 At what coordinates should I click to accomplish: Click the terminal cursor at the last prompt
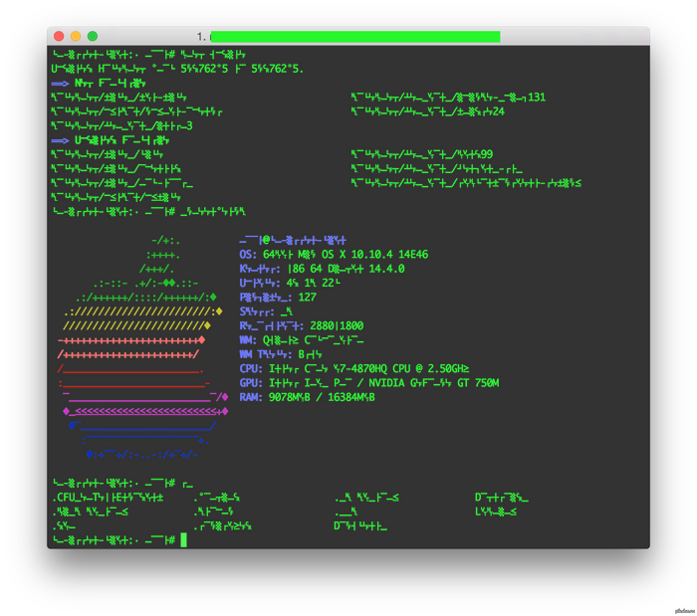[x=184, y=539]
